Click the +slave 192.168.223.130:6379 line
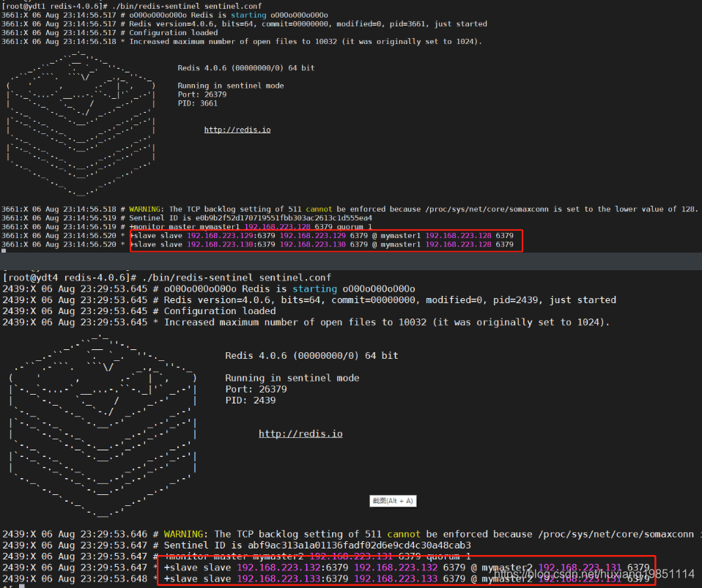702x588 pixels. pos(257,245)
